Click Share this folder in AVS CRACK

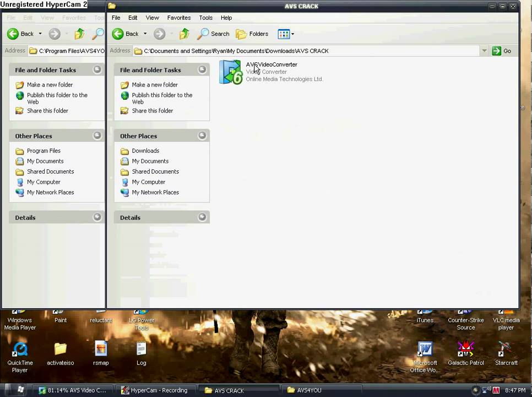click(x=153, y=111)
